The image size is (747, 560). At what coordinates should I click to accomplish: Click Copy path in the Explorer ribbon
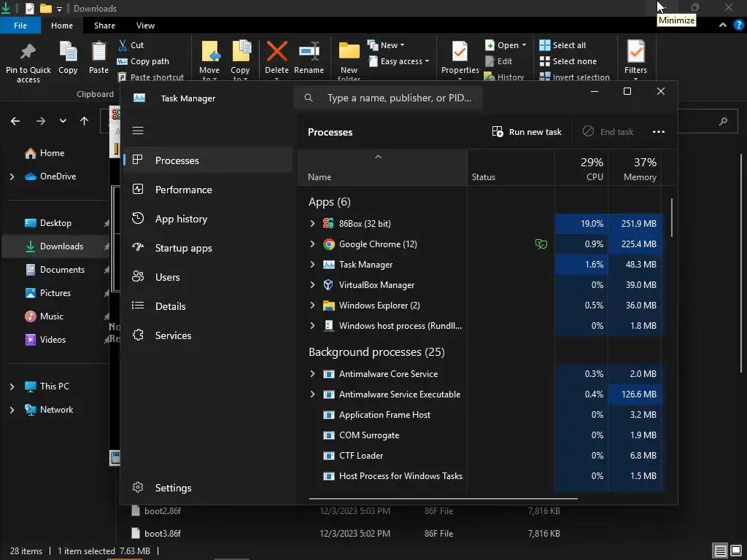[144, 61]
